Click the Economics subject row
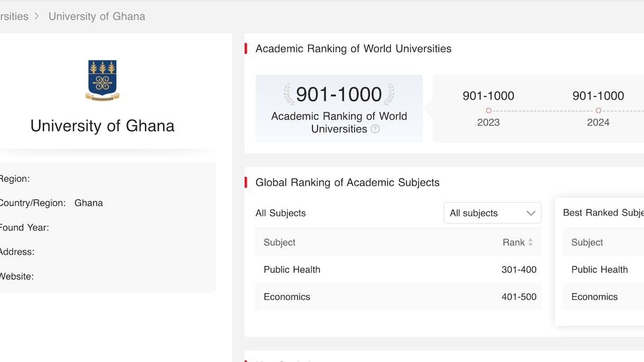Image resolution: width=644 pixels, height=362 pixels. (x=398, y=297)
